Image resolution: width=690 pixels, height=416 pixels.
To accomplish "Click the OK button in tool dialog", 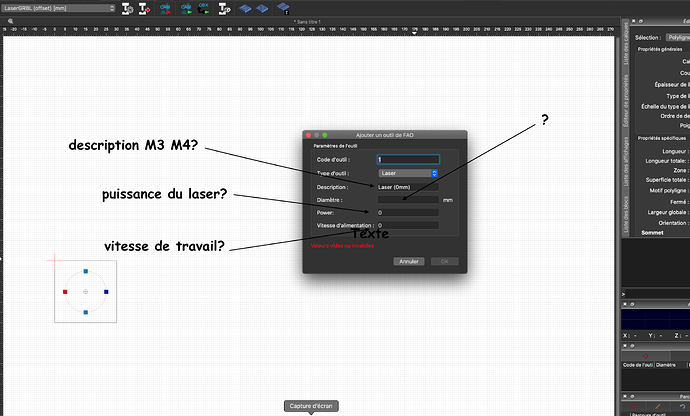I will point(444,261).
